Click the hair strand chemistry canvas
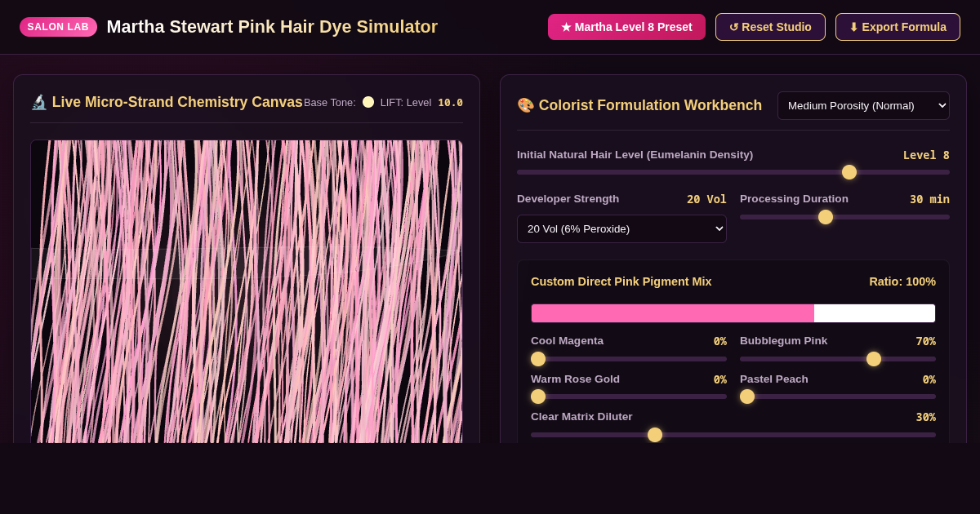This screenshot has width=980, height=514. [247, 291]
